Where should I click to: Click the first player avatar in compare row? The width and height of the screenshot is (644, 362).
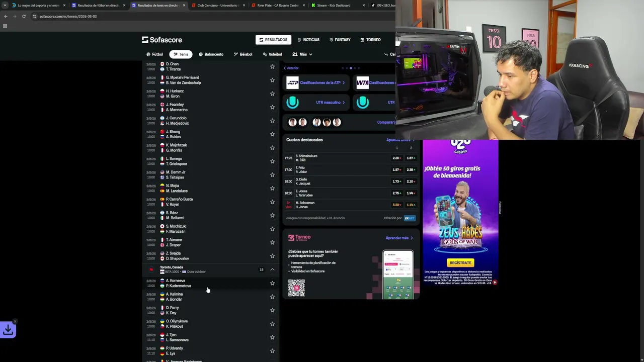(x=292, y=122)
